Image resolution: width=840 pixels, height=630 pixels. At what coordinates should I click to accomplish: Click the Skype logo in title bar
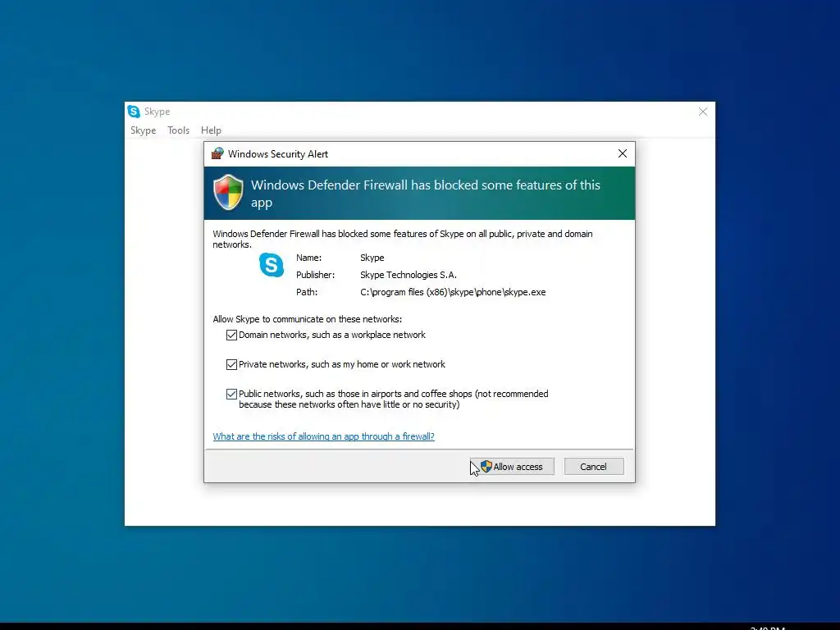click(x=134, y=112)
